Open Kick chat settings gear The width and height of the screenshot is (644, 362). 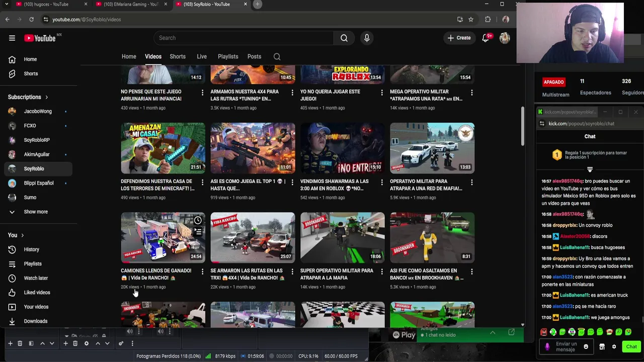pos(614,346)
